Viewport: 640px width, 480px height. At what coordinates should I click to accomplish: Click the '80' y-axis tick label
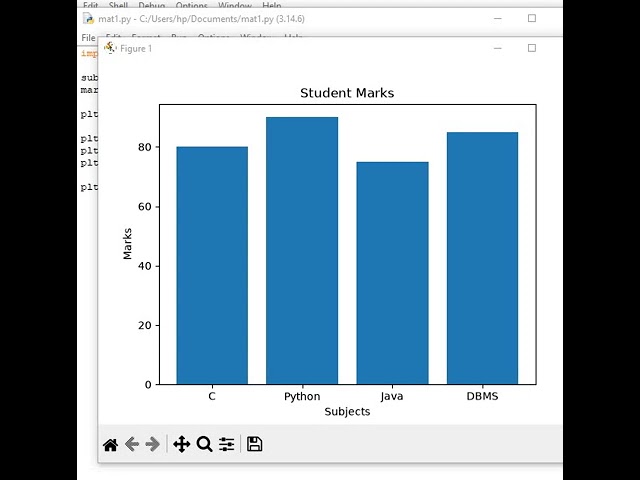coord(145,147)
